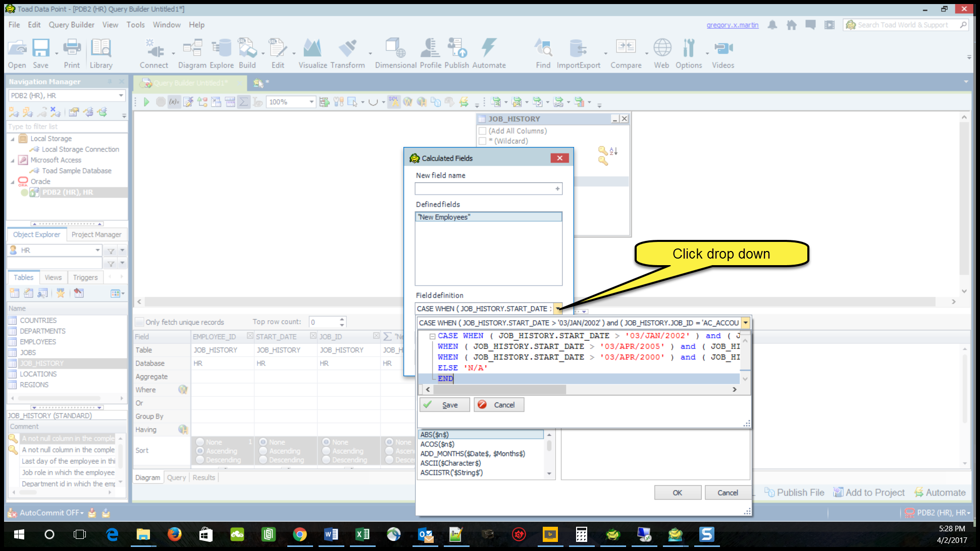The image size is (980, 551).
Task: Click the Publish File button
Action: pos(795,493)
